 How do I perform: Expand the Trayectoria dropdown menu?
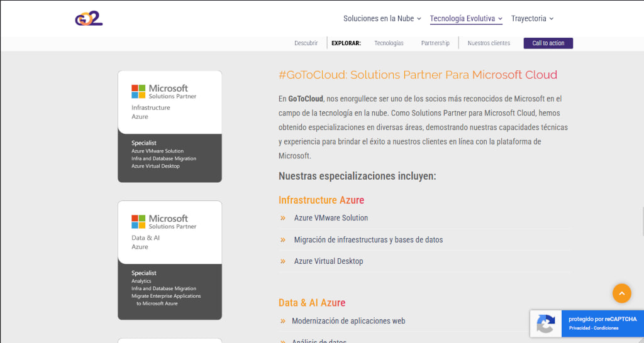click(532, 19)
